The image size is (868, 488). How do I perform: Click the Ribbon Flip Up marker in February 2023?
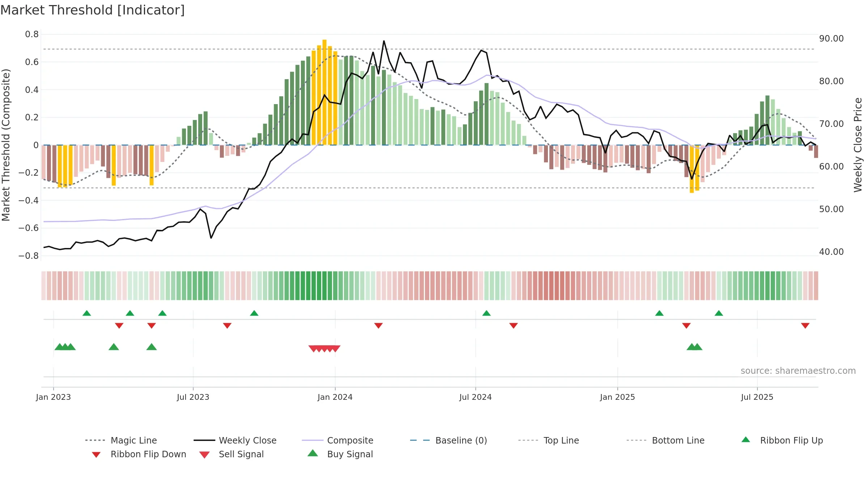[x=87, y=313]
